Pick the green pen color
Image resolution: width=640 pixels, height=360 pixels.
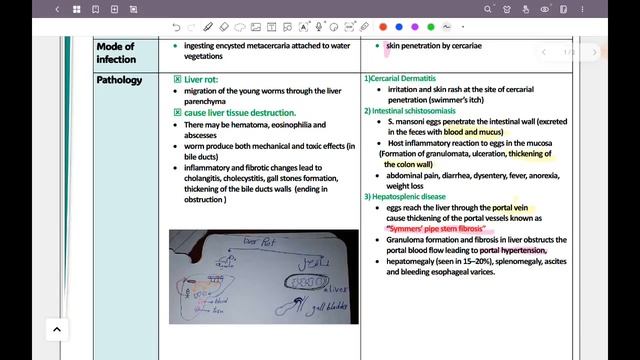point(431,27)
